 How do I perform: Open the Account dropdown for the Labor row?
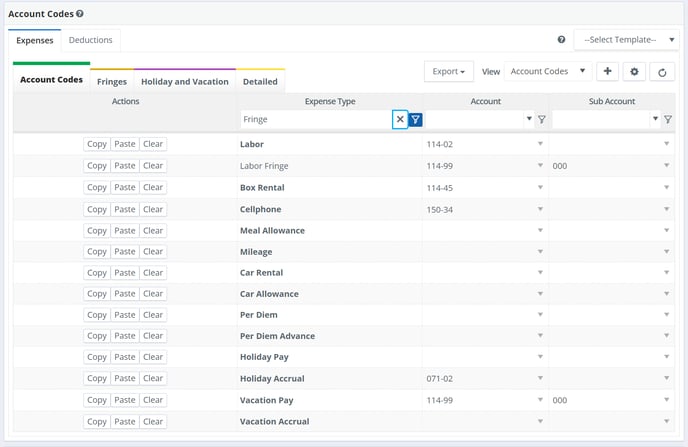click(541, 144)
